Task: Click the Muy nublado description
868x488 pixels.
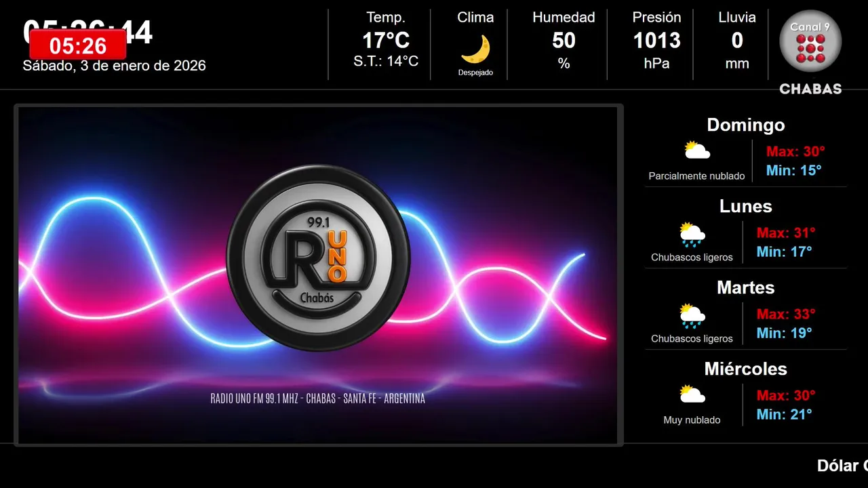Action: point(692,420)
